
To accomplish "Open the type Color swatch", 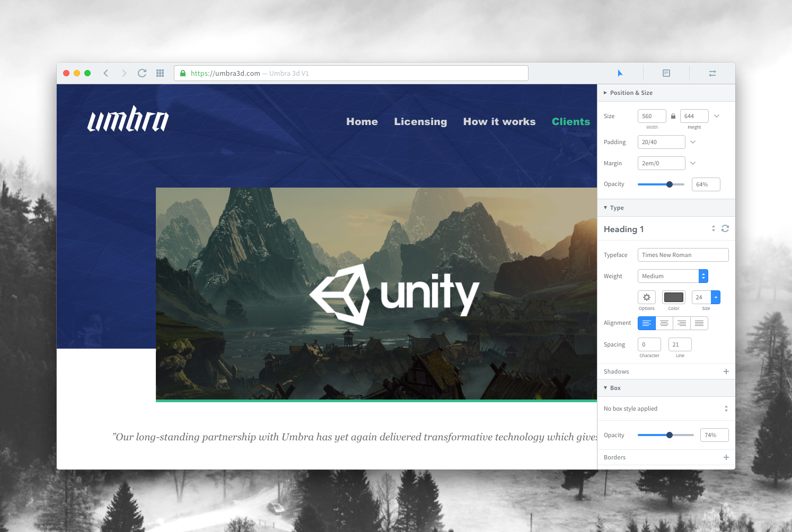I will tap(674, 297).
